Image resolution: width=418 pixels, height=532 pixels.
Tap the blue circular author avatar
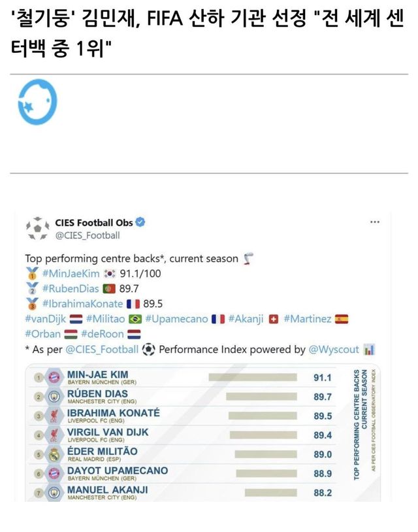[x=38, y=103]
